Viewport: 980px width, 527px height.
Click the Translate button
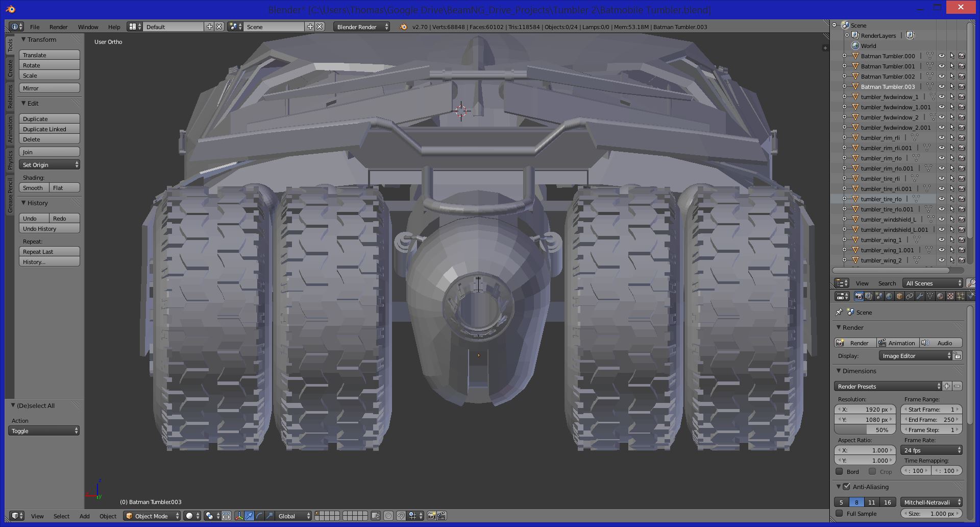coord(50,55)
